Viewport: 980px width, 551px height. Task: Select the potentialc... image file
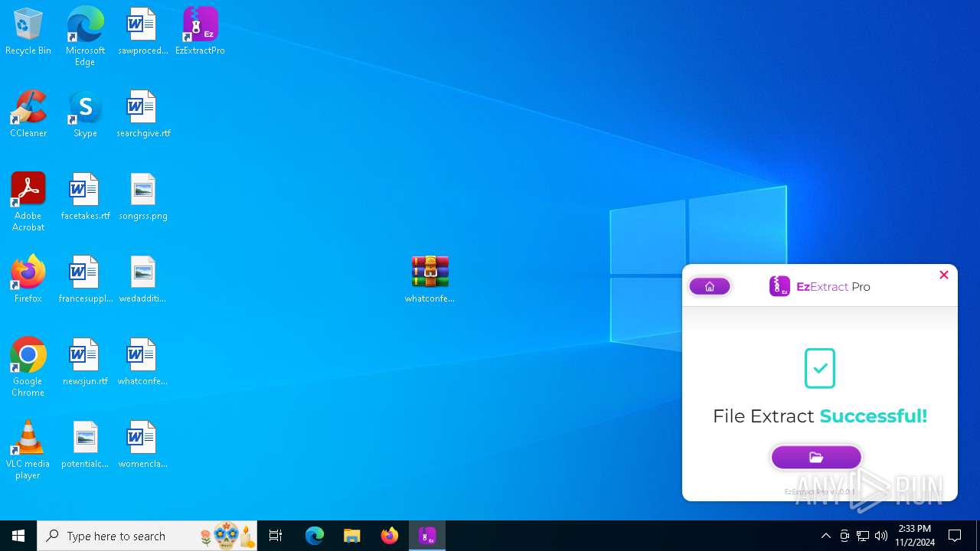tap(85, 445)
